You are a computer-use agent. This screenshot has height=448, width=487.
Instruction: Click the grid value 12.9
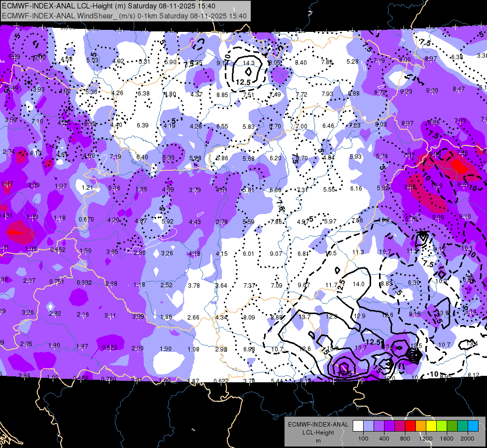pyautogui.click(x=359, y=316)
